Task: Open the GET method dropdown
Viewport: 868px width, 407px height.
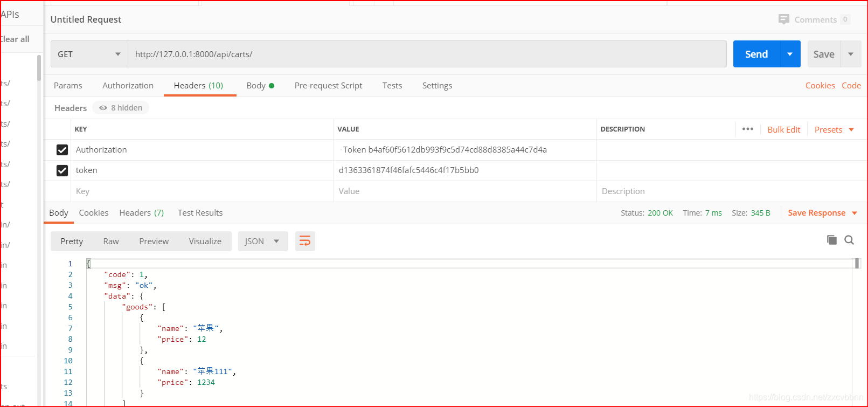Action: point(89,54)
